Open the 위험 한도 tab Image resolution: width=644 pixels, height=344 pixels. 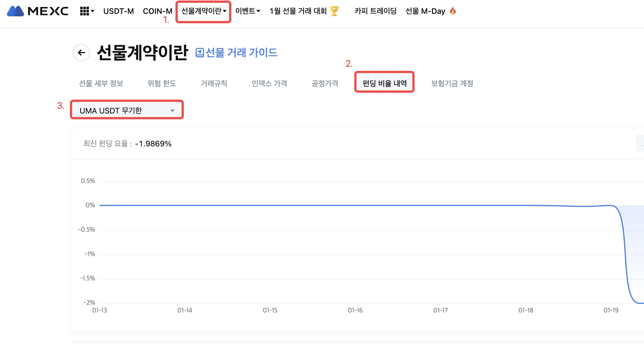[x=162, y=83]
